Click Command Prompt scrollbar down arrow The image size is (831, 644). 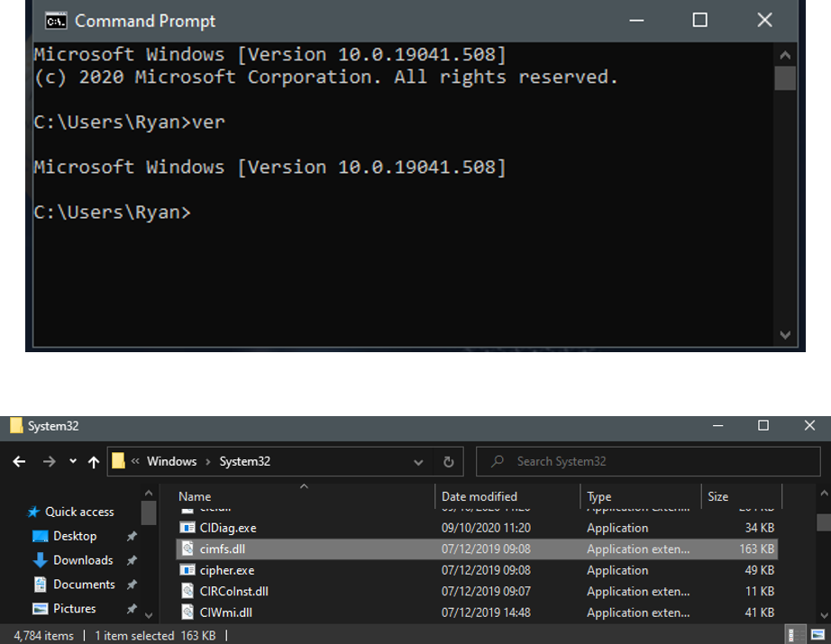pos(785,335)
